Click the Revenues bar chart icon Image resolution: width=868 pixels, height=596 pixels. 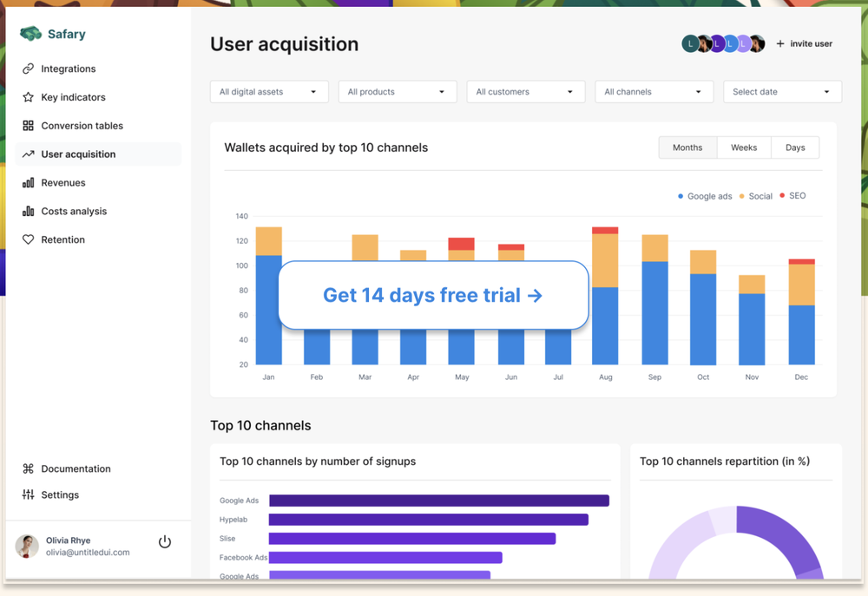[28, 183]
